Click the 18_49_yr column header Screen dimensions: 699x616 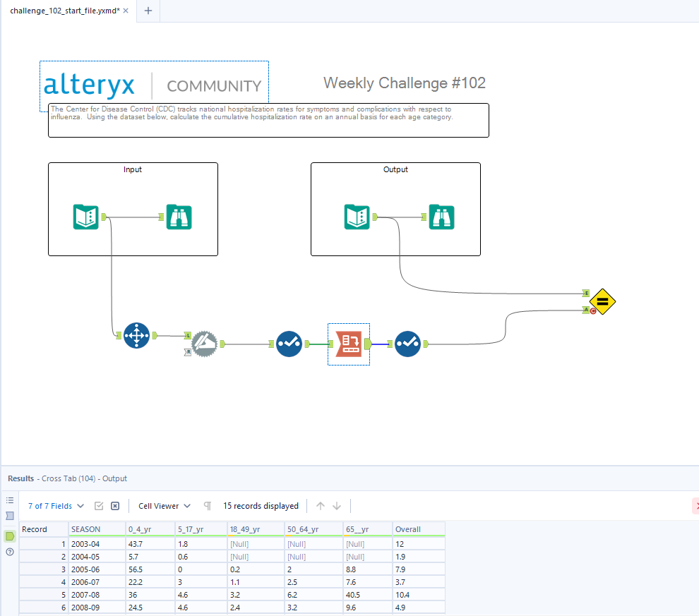pos(256,529)
